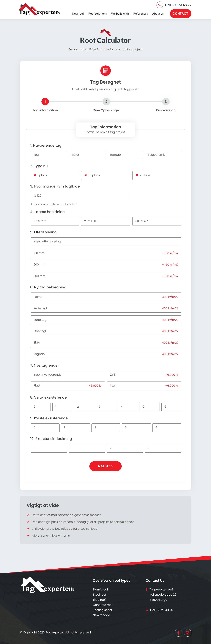
Task: Select 20° til 30° roof slope
Action: pyautogui.click(x=105, y=221)
